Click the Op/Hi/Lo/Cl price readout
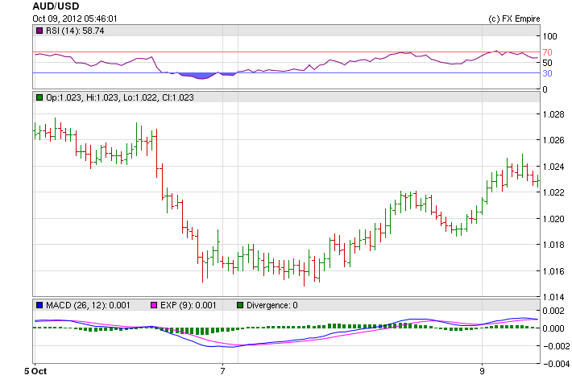This screenshot has height=392, width=572. pyautogui.click(x=120, y=97)
